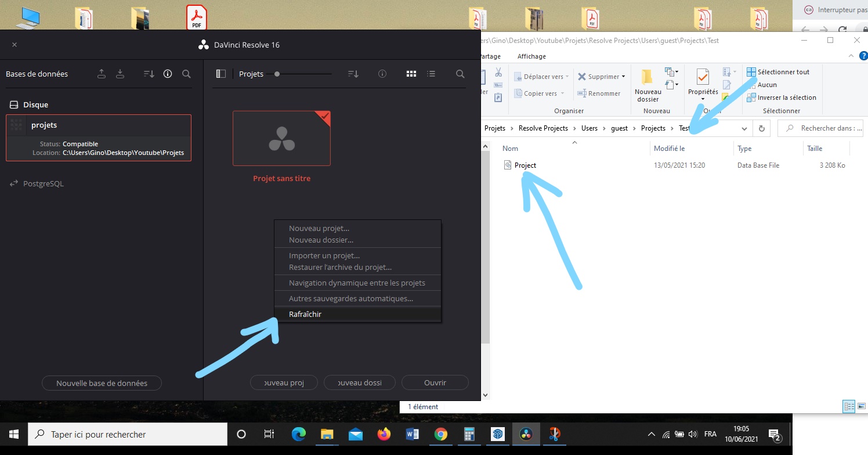Select the PostgreSQL database section
This screenshot has height=455, width=868.
click(x=37, y=183)
